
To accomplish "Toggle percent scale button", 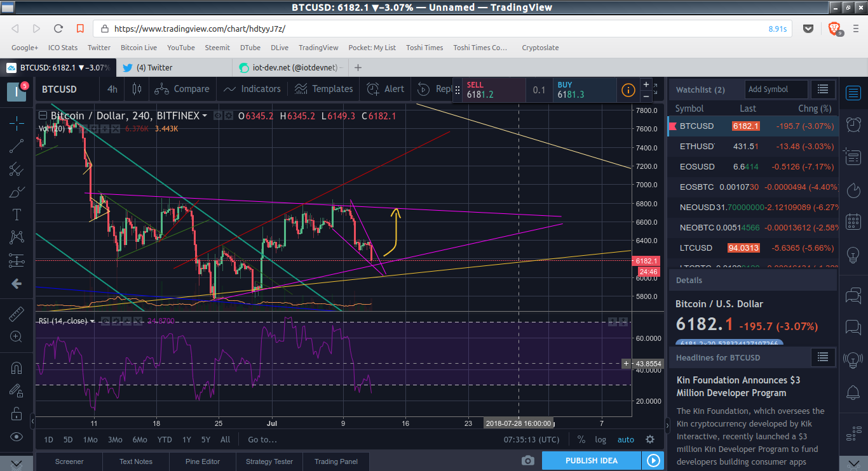I will [x=581, y=439].
